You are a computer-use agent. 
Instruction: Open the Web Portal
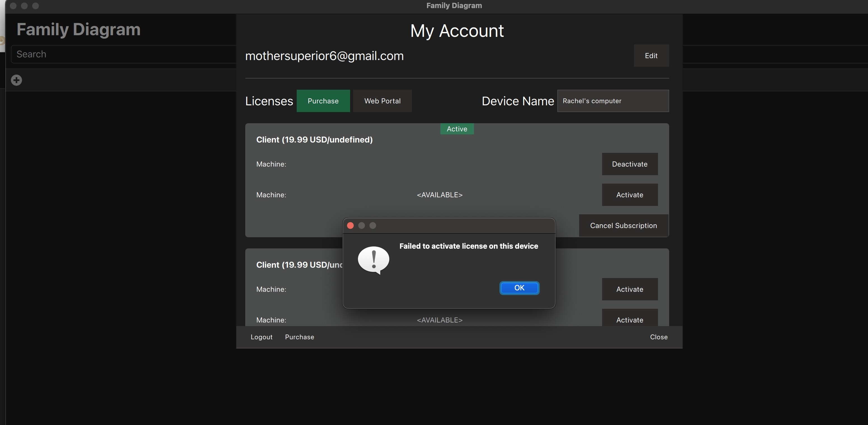pos(382,101)
